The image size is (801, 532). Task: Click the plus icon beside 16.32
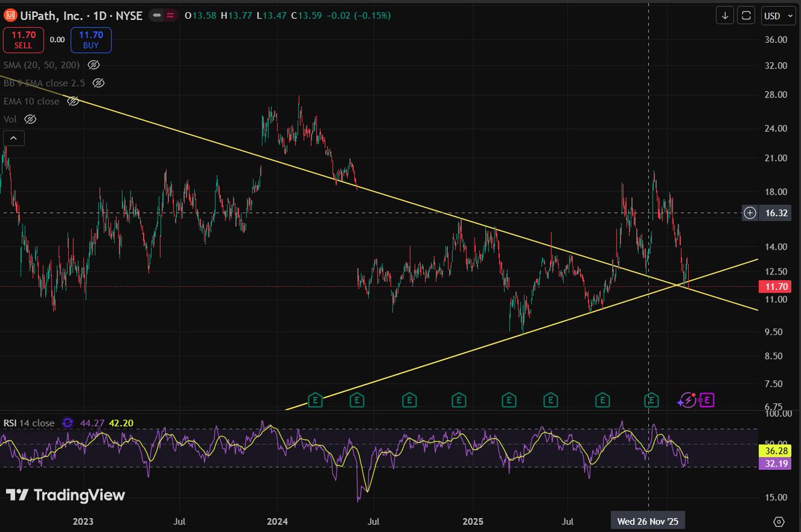[x=750, y=213]
